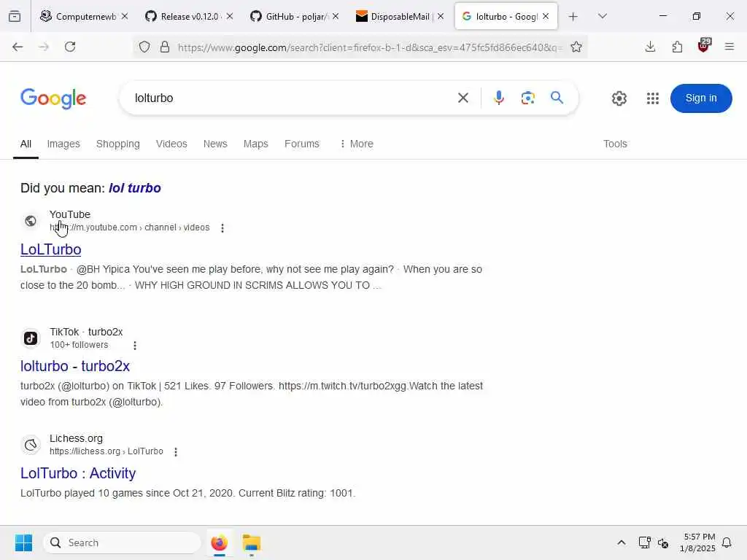This screenshot has height=560, width=747.
Task: Reload the page with the refresh icon
Action: [x=70, y=47]
